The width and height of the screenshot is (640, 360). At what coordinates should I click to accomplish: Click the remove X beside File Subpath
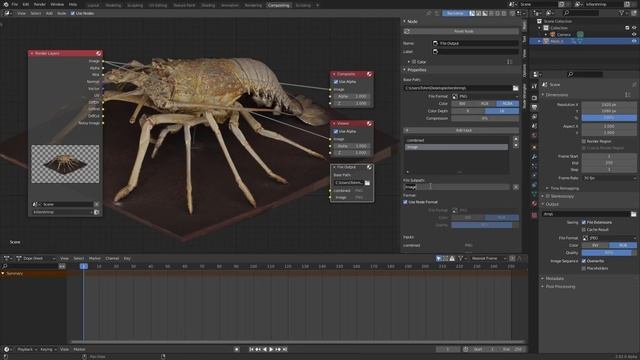pos(516,187)
